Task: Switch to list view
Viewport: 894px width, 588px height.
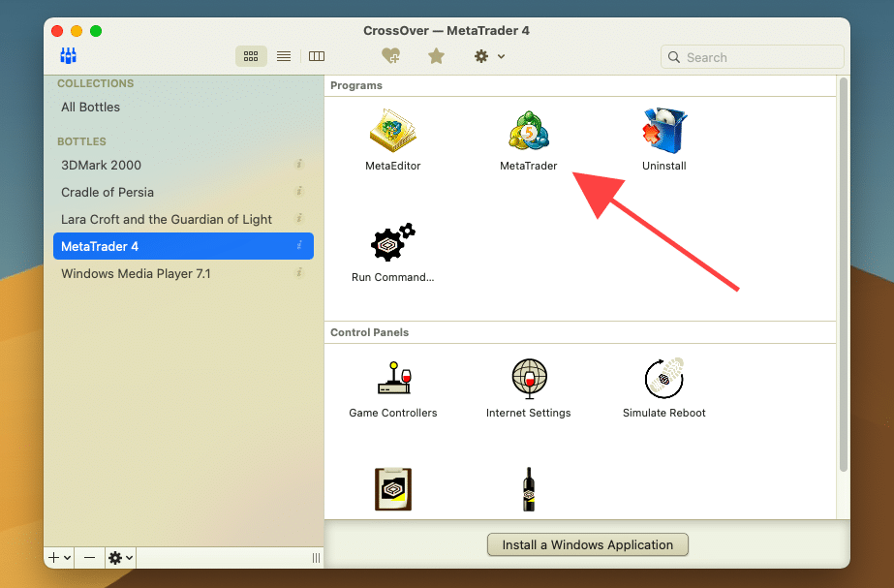Action: (284, 56)
